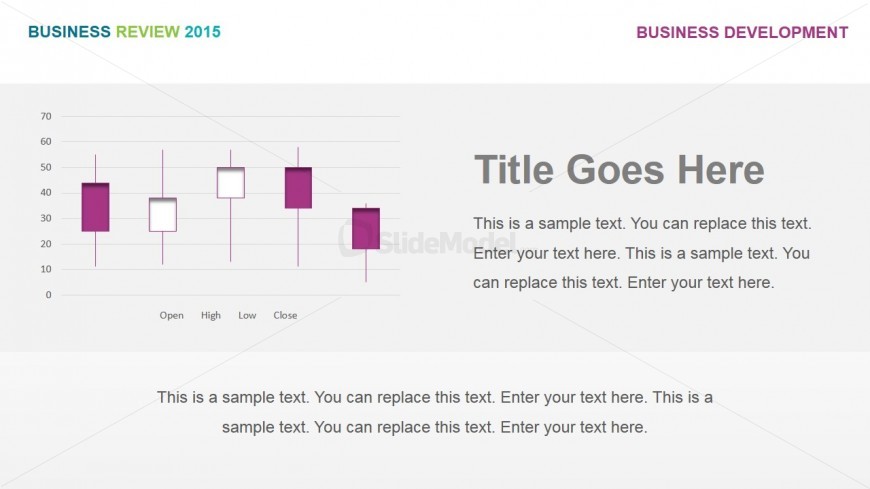Viewport: 870px width, 489px height.
Task: Click the Close legend label
Action: [285, 315]
